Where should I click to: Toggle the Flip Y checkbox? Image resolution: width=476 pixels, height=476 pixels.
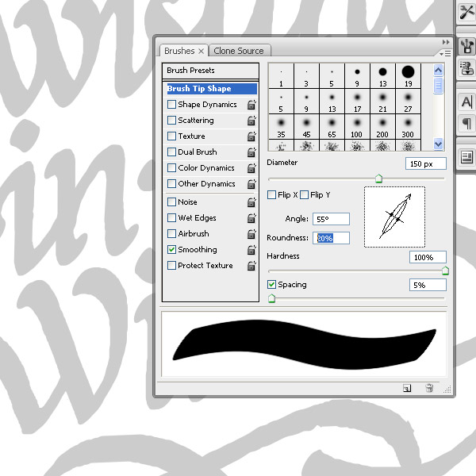(x=304, y=194)
